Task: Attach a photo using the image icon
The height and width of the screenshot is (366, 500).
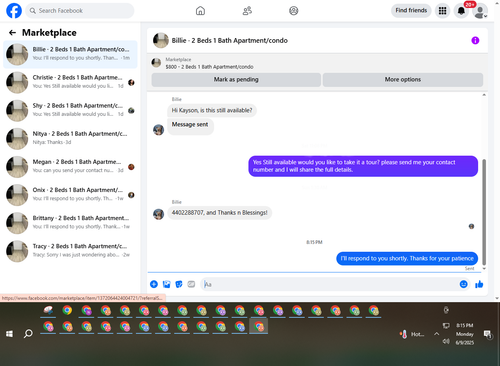Action: [166, 284]
